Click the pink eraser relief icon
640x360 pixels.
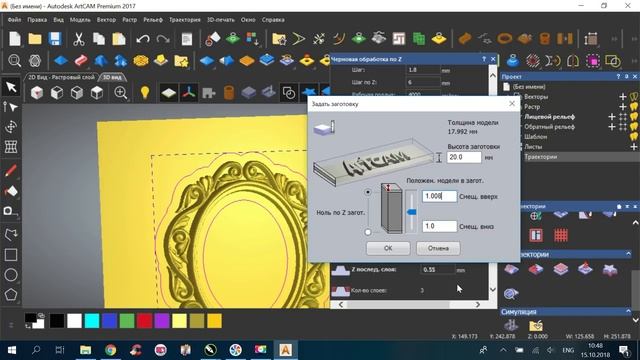(81, 61)
